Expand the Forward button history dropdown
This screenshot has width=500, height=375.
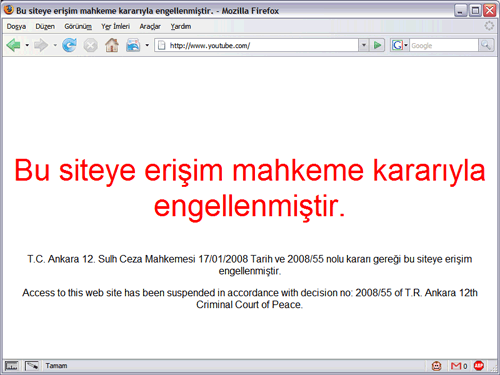pos(55,45)
